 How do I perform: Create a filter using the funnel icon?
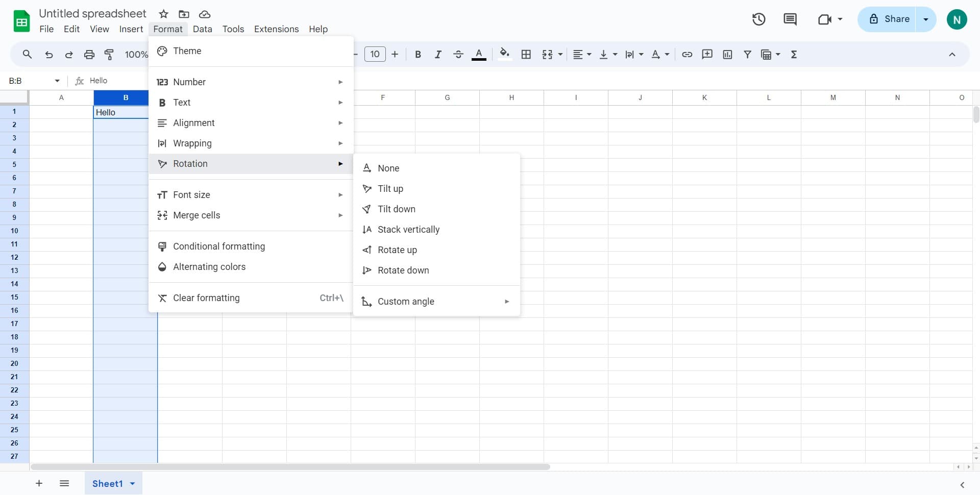coord(747,54)
